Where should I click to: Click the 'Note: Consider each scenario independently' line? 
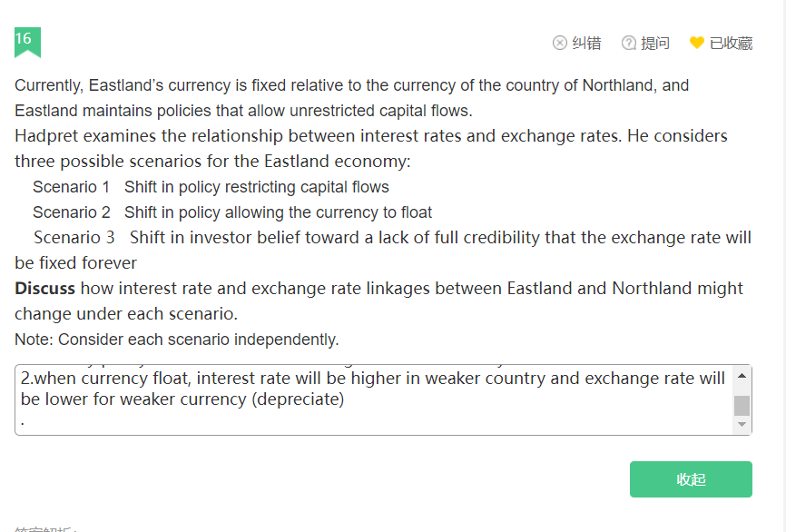(x=177, y=340)
